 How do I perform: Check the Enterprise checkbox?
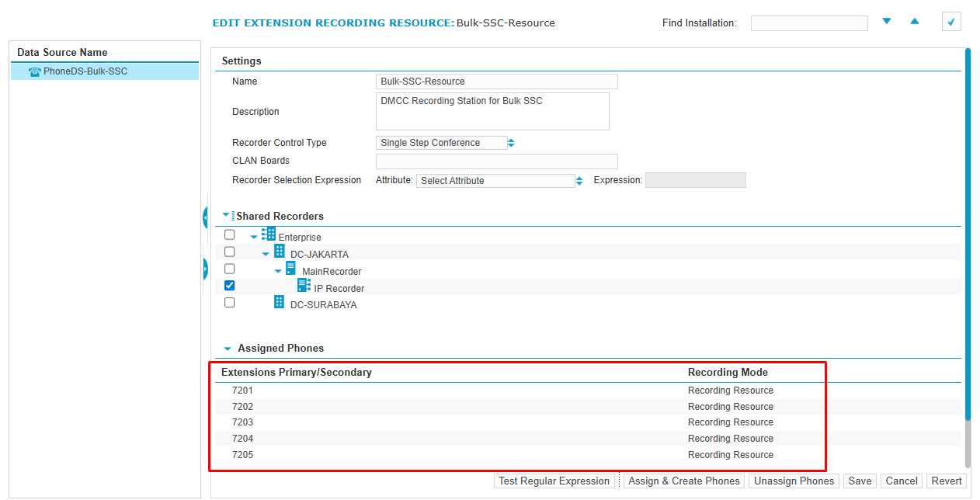click(x=229, y=234)
